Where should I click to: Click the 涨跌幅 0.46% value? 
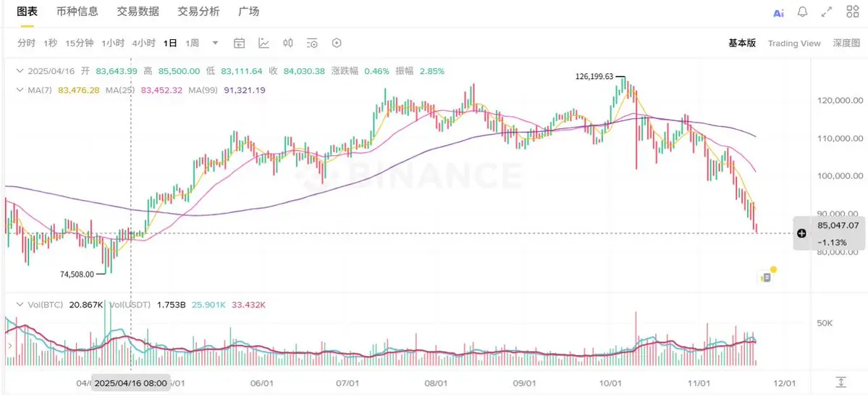(376, 71)
